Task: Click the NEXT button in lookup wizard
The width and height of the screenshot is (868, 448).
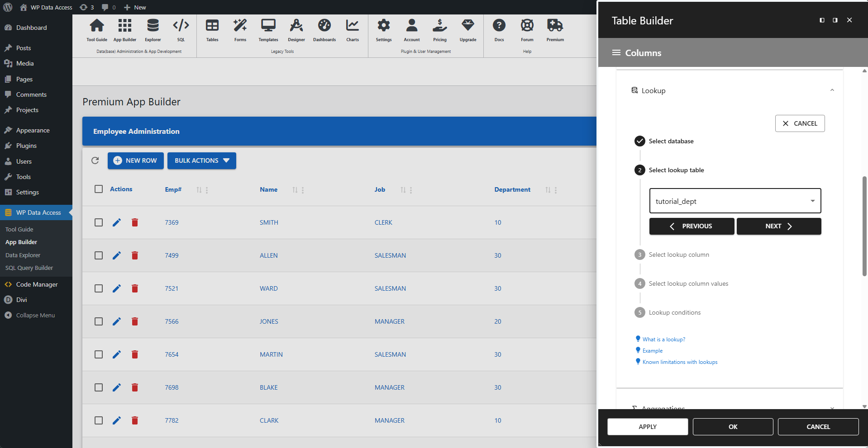Action: (778, 226)
